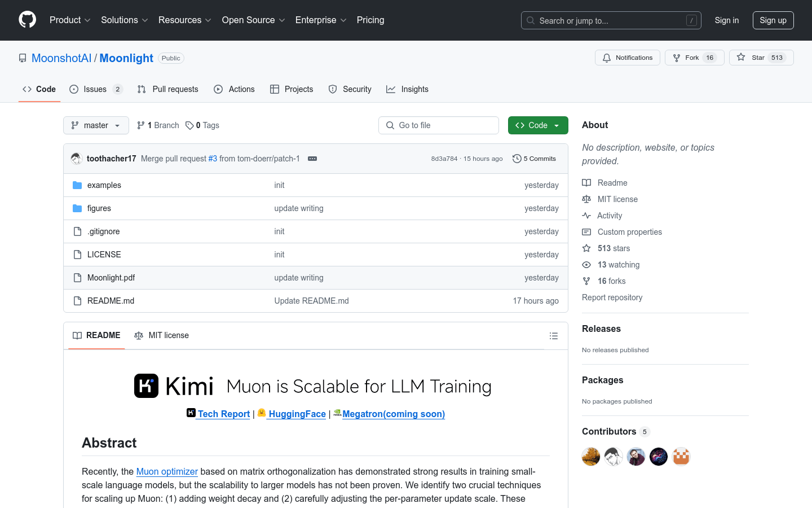
Task: Open the README outline icon
Action: tap(554, 336)
